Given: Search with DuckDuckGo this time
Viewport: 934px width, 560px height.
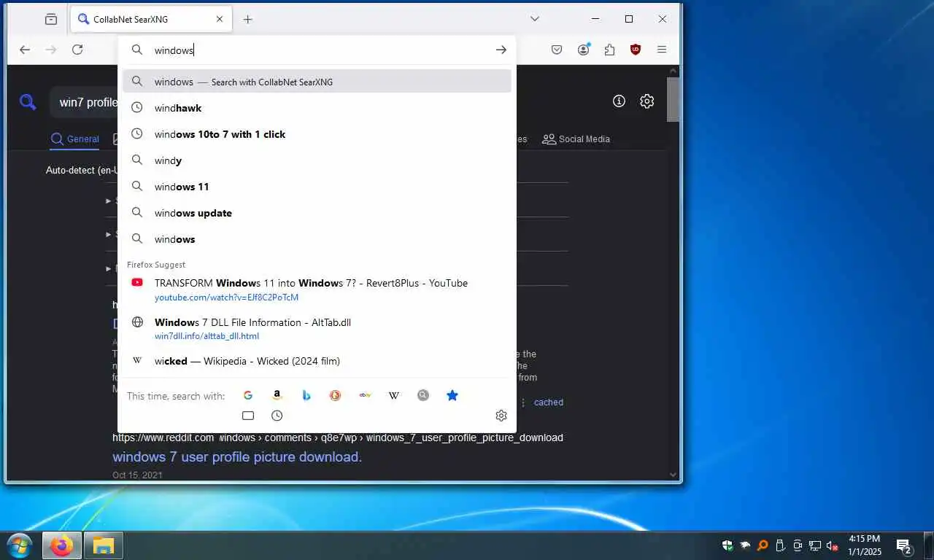Looking at the screenshot, I should 336,395.
